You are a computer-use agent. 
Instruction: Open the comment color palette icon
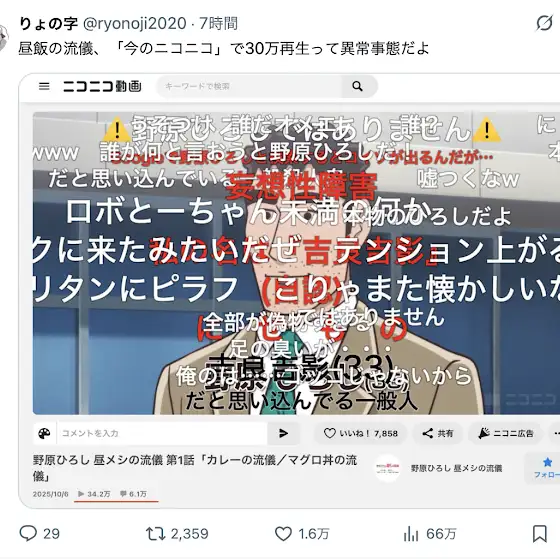coord(44,434)
